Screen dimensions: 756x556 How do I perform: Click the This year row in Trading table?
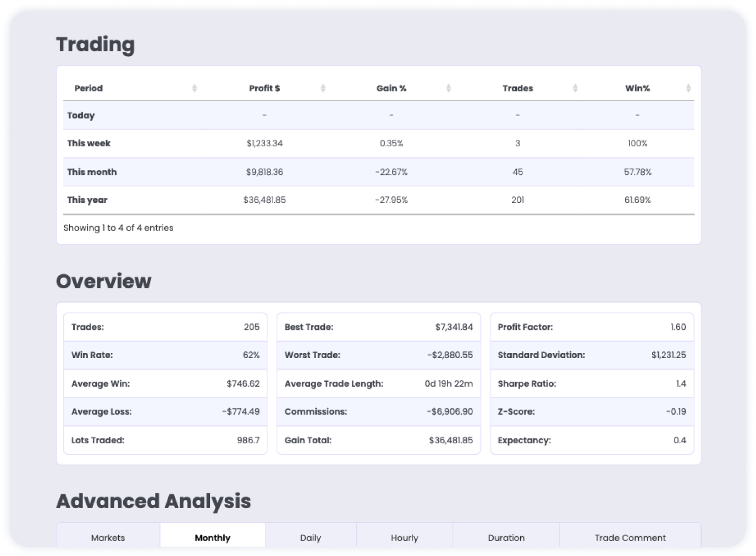[x=379, y=200]
